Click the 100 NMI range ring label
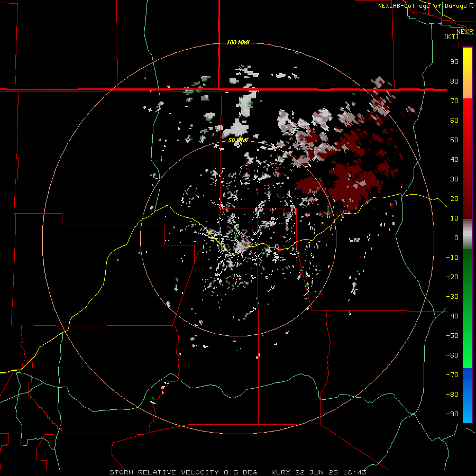The width and height of the screenshot is (476, 476). (x=238, y=42)
